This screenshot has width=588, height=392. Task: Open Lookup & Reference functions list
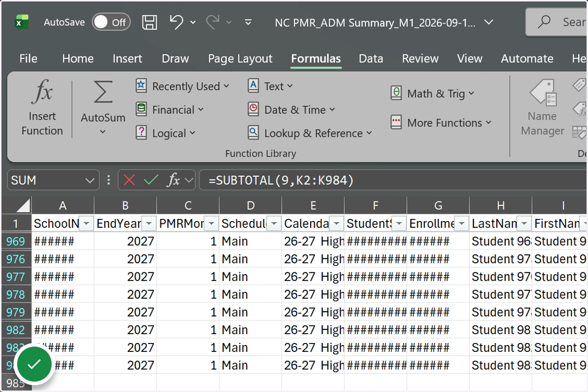tap(310, 133)
